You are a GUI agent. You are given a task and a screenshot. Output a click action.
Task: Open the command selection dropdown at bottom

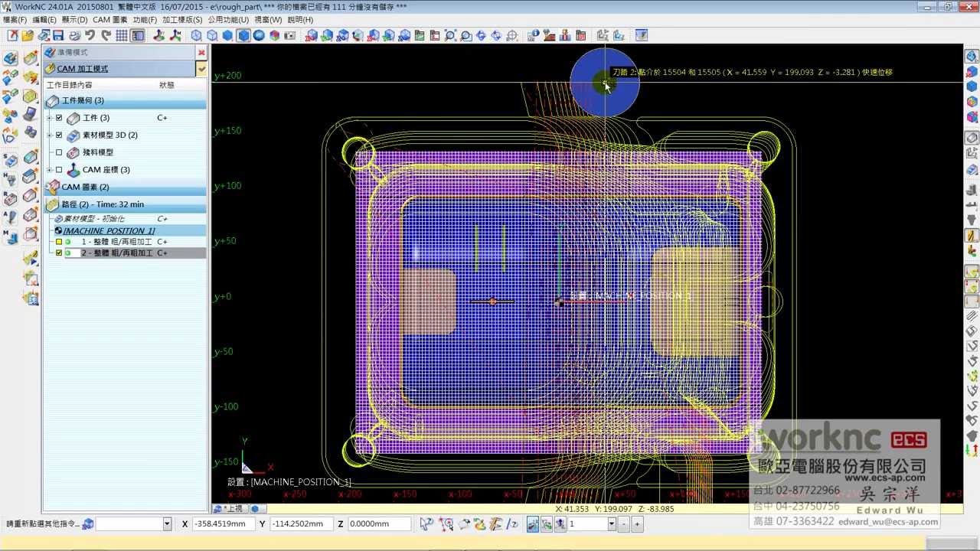coord(167,523)
